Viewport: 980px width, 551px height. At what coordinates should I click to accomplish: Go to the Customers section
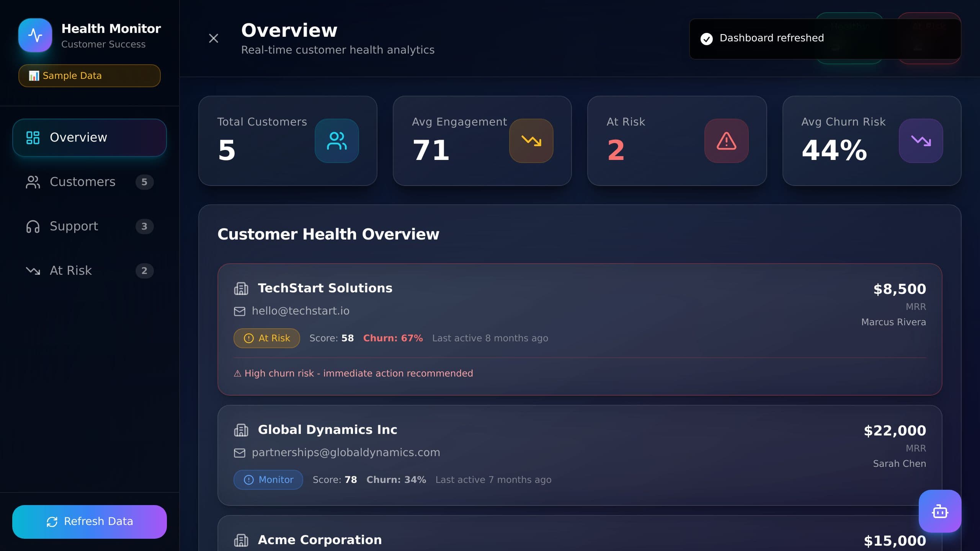[89, 182]
